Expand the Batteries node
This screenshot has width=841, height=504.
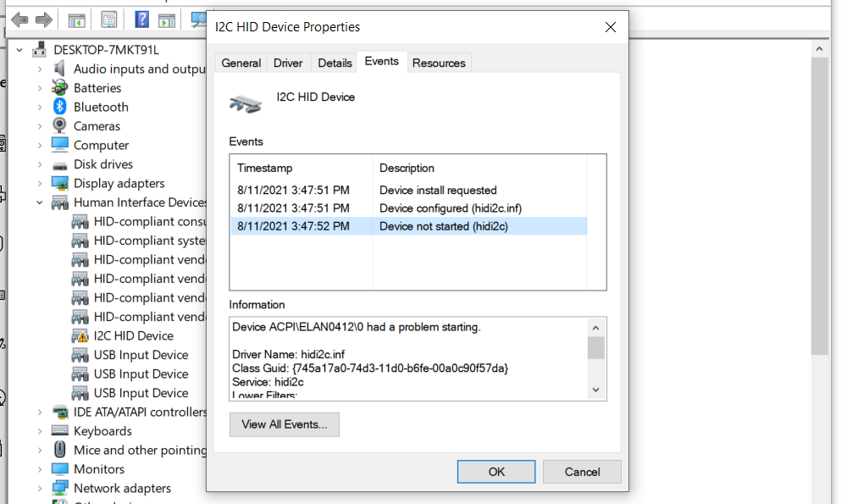pyautogui.click(x=40, y=88)
